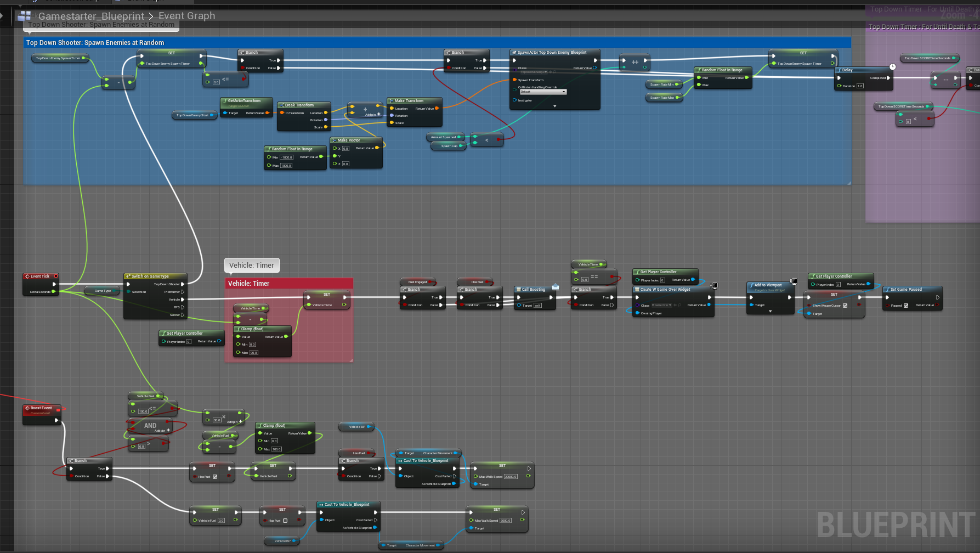
Task: Click the Event Graph breadcrumb
Action: (x=187, y=16)
